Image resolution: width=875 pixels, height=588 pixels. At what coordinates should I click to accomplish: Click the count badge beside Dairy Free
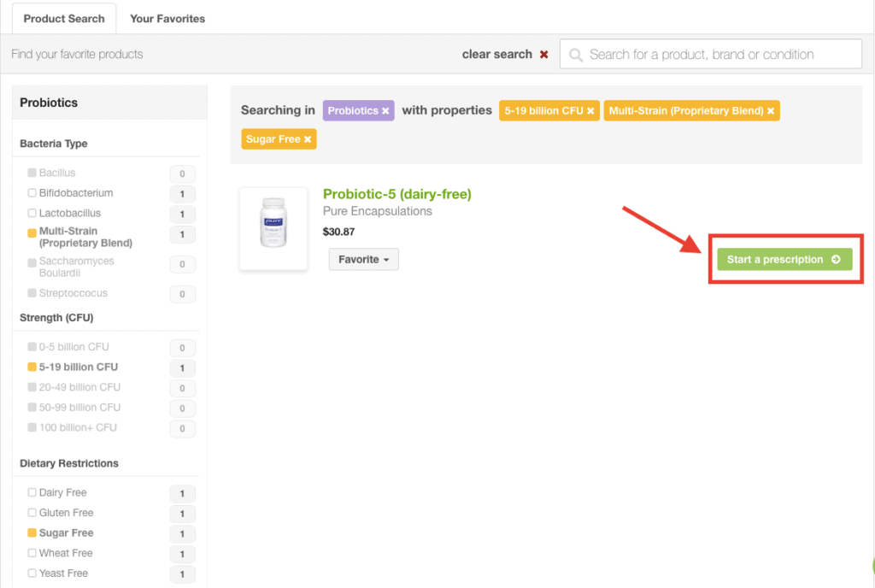pos(182,494)
